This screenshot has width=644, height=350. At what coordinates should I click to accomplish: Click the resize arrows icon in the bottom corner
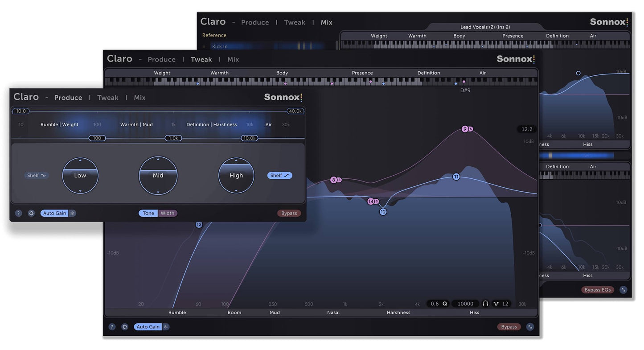coord(530,327)
